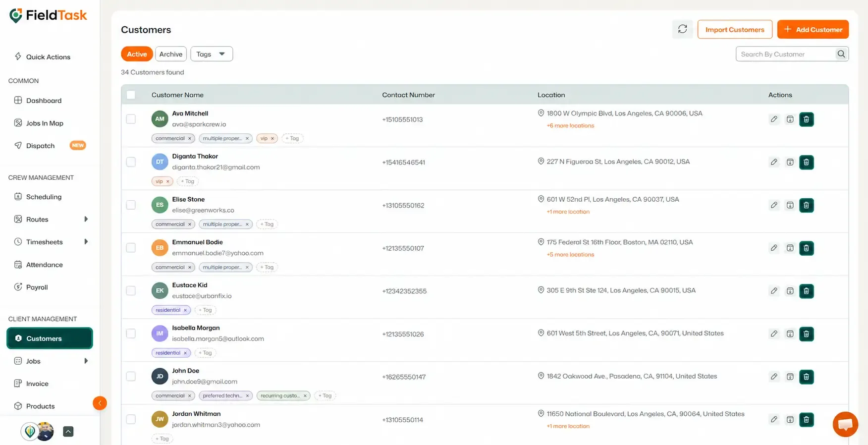Expand the Timesheets submenu
Image resolution: width=868 pixels, height=445 pixels.
click(x=86, y=242)
